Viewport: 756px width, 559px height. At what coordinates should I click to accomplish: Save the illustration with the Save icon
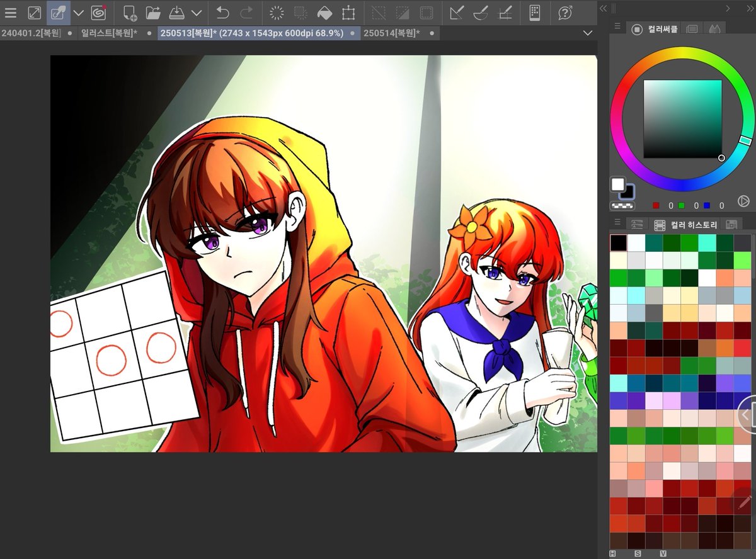(177, 13)
